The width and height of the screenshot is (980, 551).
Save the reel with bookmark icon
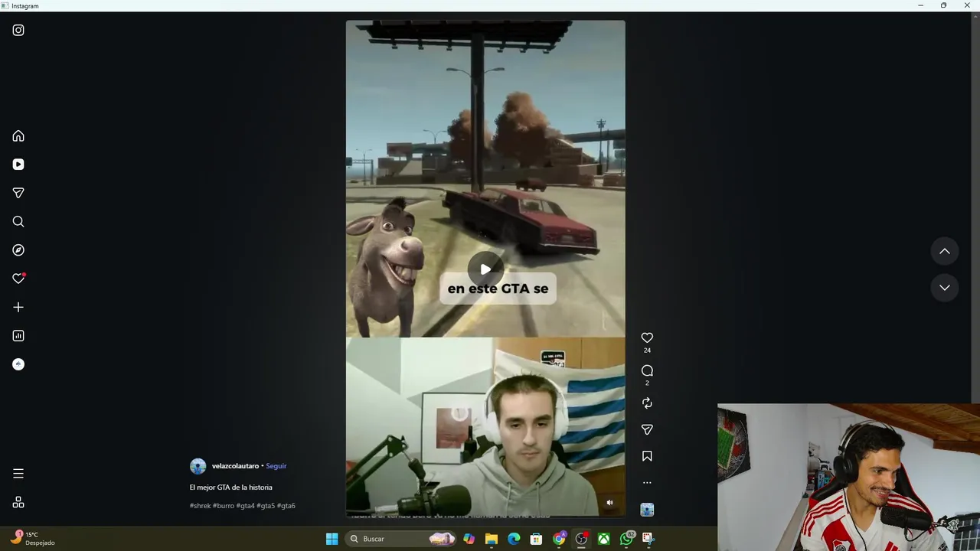point(647,456)
